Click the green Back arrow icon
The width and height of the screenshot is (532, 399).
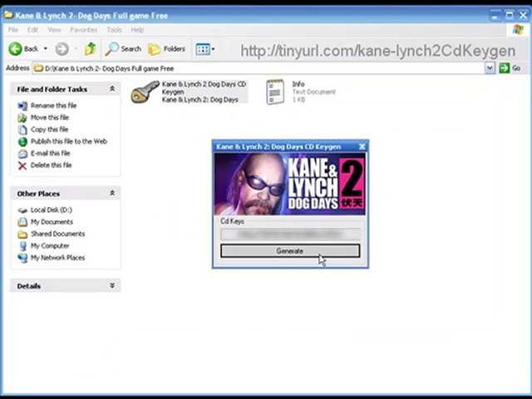click(15, 49)
